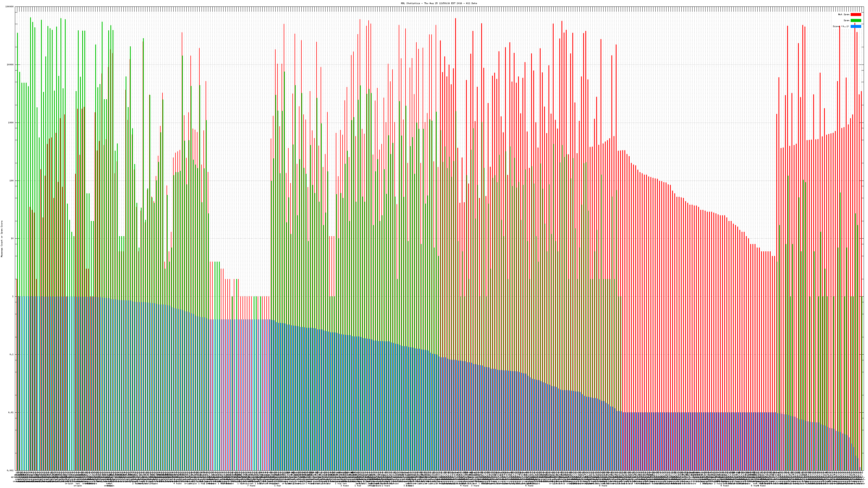Viewport: 868px width, 488px height.
Task: Click the '6 hops' x-axis label
Action: pyautogui.click(x=754, y=486)
